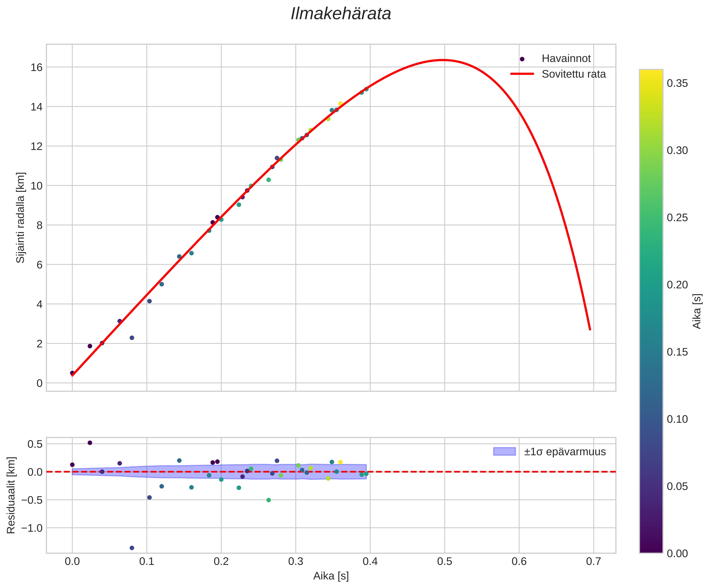709x588 pixels.
Task: Click the Aika [s] colorbar label
Action: [x=697, y=311]
